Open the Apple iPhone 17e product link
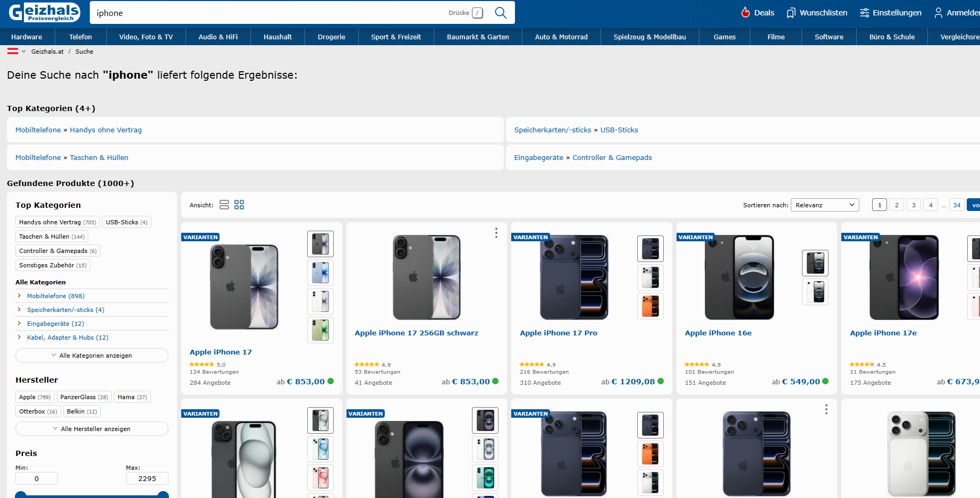The height and width of the screenshot is (498, 980). point(883,333)
